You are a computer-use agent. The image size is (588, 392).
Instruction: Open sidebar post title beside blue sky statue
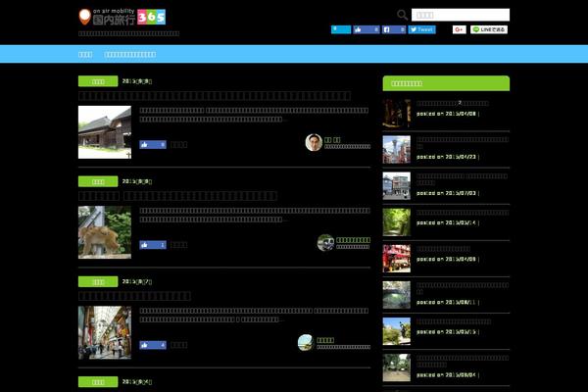click(454, 321)
